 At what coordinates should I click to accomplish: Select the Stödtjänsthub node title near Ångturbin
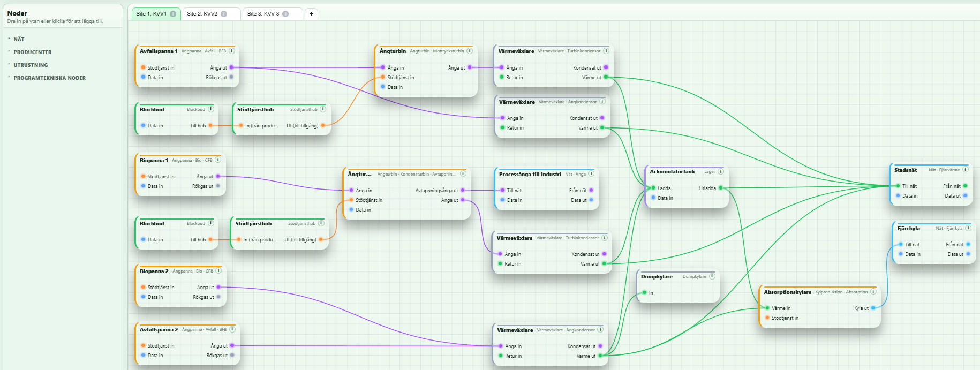pyautogui.click(x=255, y=109)
